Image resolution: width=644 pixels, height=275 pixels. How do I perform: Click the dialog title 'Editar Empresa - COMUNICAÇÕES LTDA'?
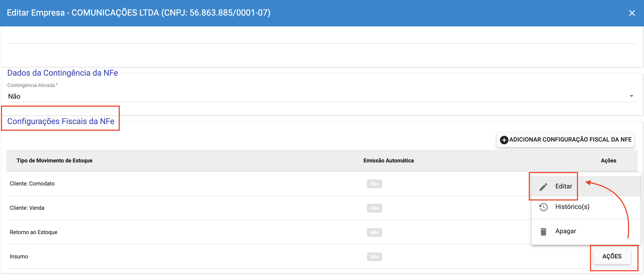(x=138, y=13)
